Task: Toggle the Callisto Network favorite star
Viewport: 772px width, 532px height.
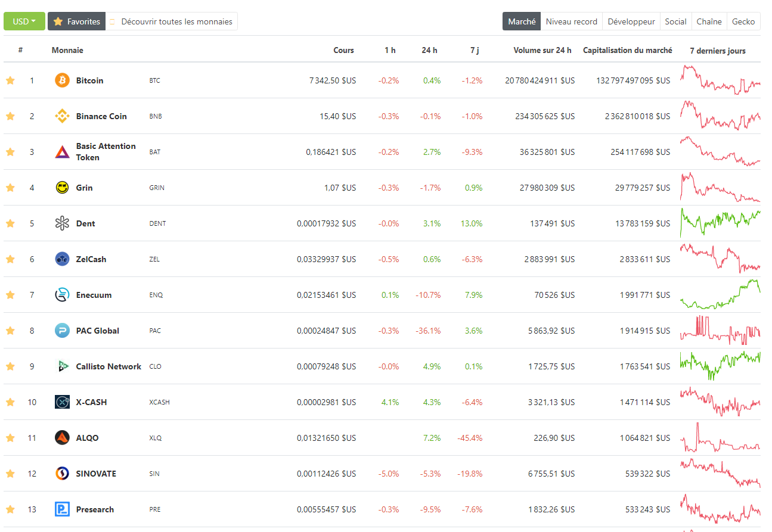Action: (x=10, y=366)
